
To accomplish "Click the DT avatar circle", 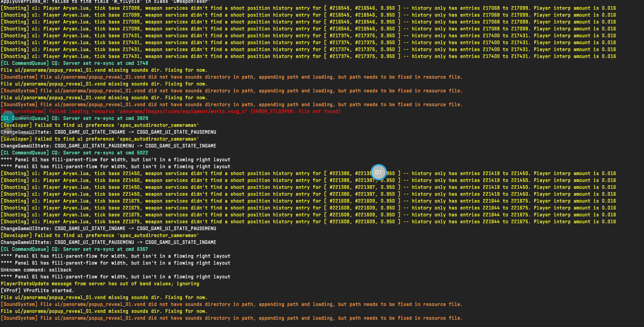I will coord(379,172).
